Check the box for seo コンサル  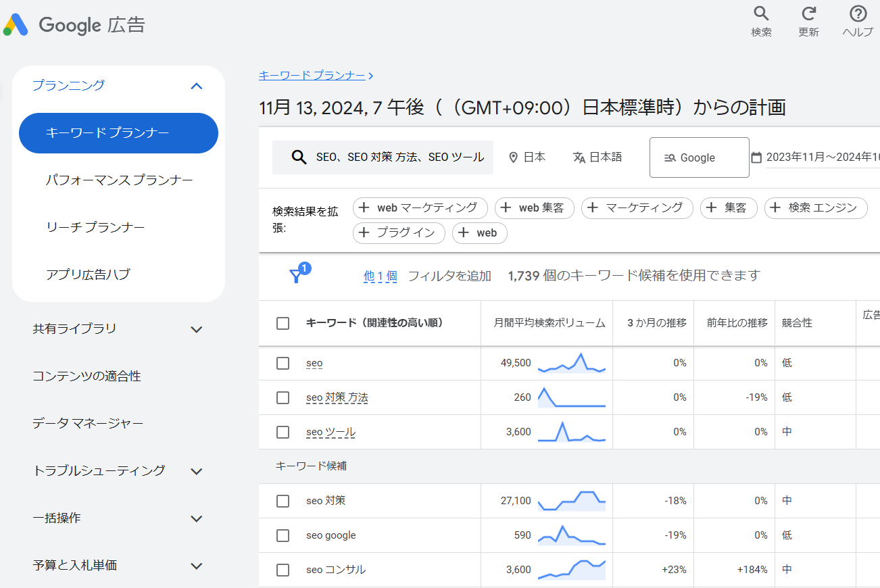click(x=283, y=570)
